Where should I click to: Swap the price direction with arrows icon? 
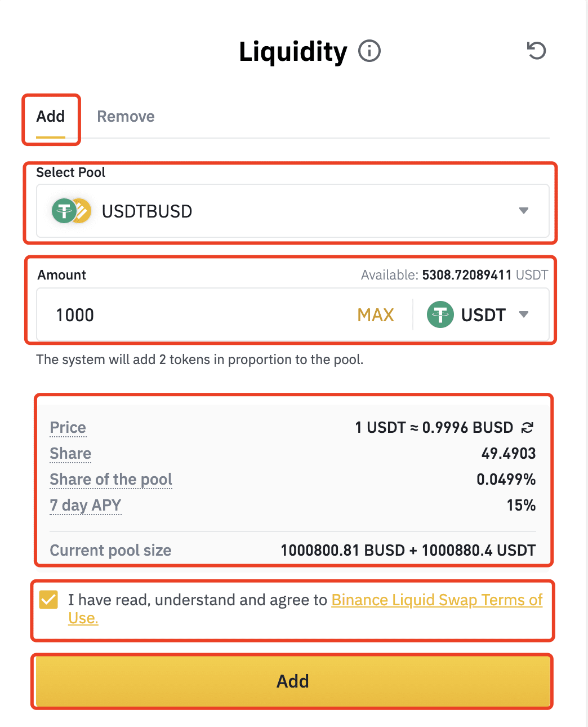pos(527,428)
